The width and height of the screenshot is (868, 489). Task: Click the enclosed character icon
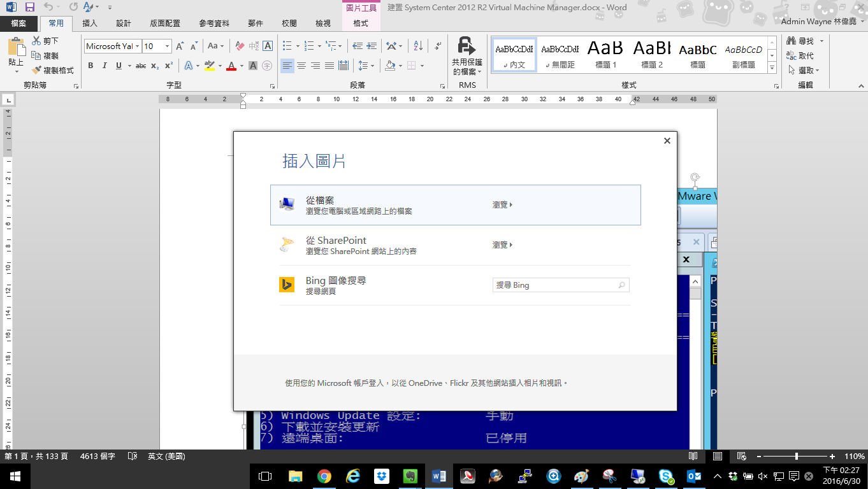[x=267, y=66]
